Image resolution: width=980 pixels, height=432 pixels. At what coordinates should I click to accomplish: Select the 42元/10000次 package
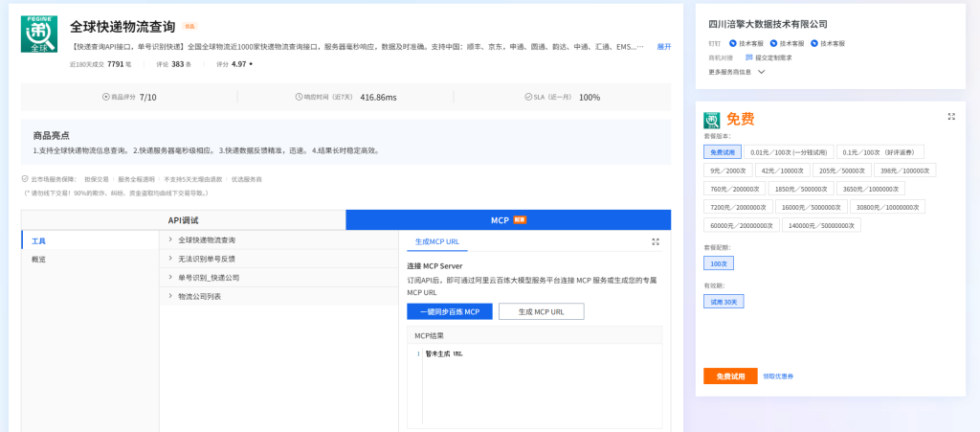point(783,171)
